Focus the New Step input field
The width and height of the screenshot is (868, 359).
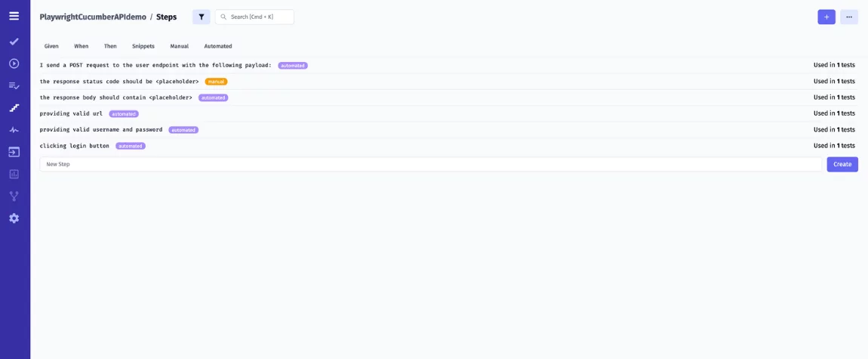(430, 164)
